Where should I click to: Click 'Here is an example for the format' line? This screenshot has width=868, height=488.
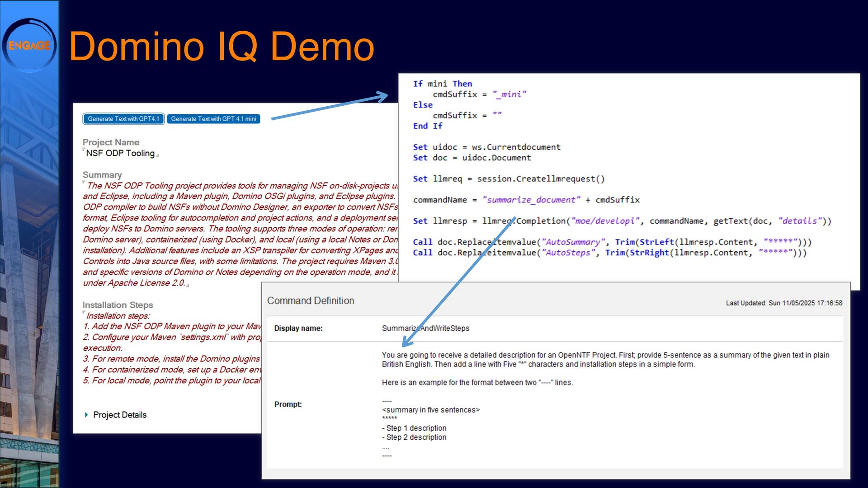click(x=477, y=383)
